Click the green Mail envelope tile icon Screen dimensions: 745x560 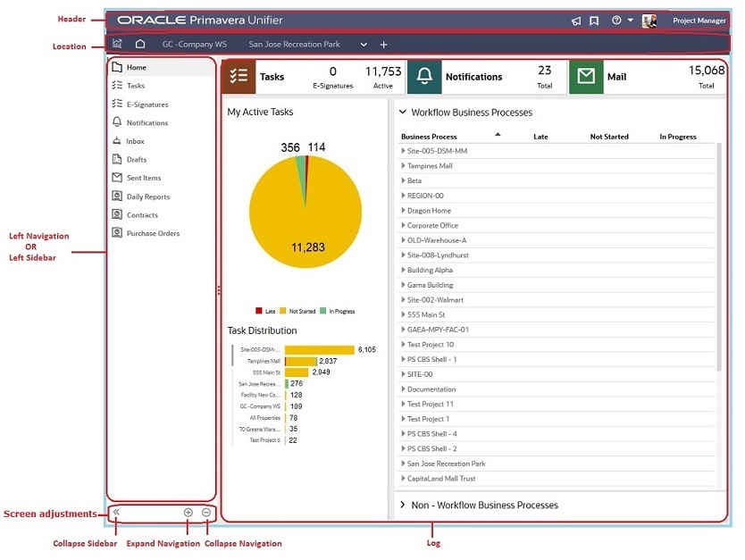(586, 77)
